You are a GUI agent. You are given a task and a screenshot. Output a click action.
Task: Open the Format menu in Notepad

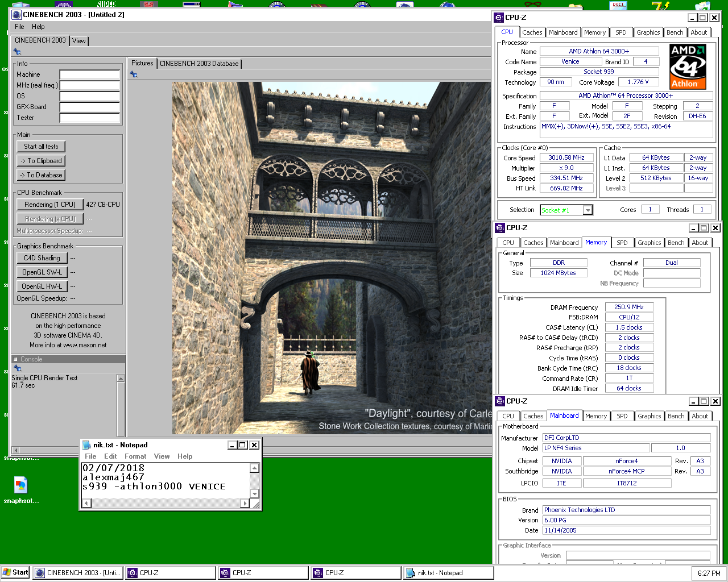point(135,456)
